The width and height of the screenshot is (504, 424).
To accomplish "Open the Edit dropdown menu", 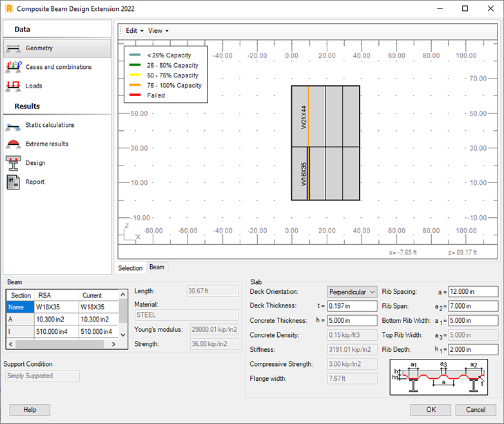I will (x=134, y=30).
